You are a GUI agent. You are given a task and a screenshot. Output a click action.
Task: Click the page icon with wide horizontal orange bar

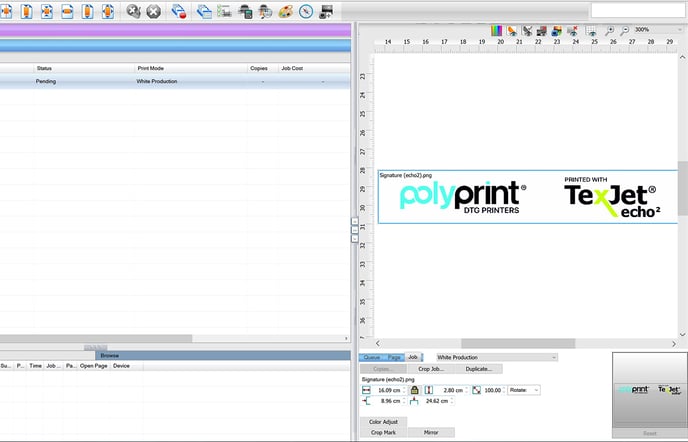[67, 12]
